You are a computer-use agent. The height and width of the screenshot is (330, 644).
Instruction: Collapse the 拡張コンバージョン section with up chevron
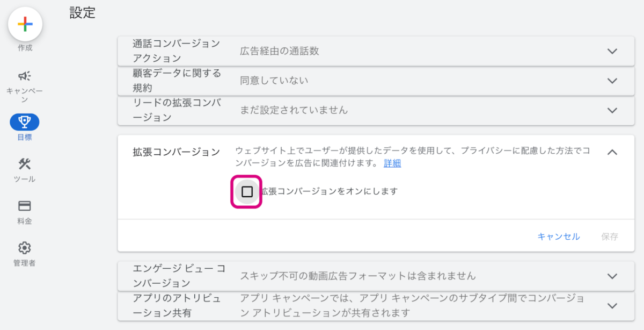[x=612, y=152]
